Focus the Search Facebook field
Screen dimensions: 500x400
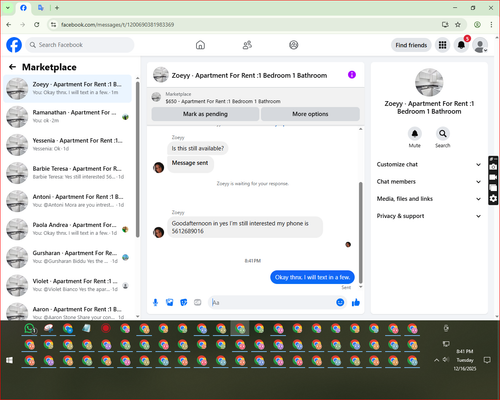80,45
